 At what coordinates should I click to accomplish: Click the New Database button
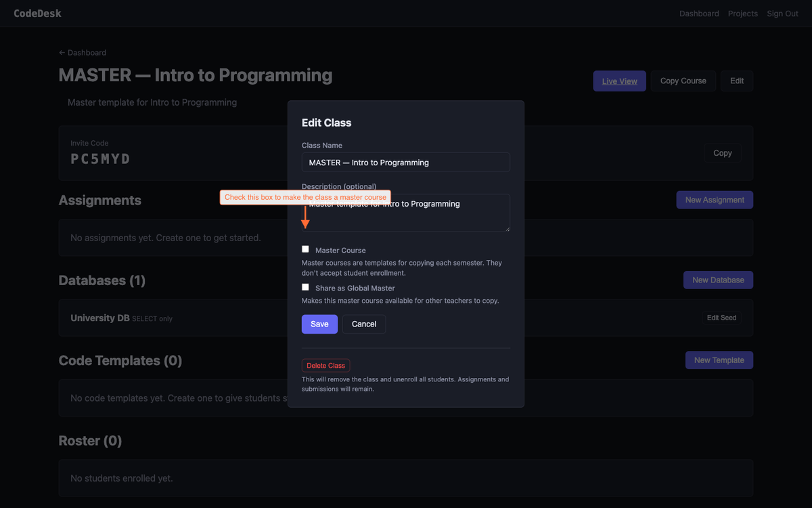717,280
